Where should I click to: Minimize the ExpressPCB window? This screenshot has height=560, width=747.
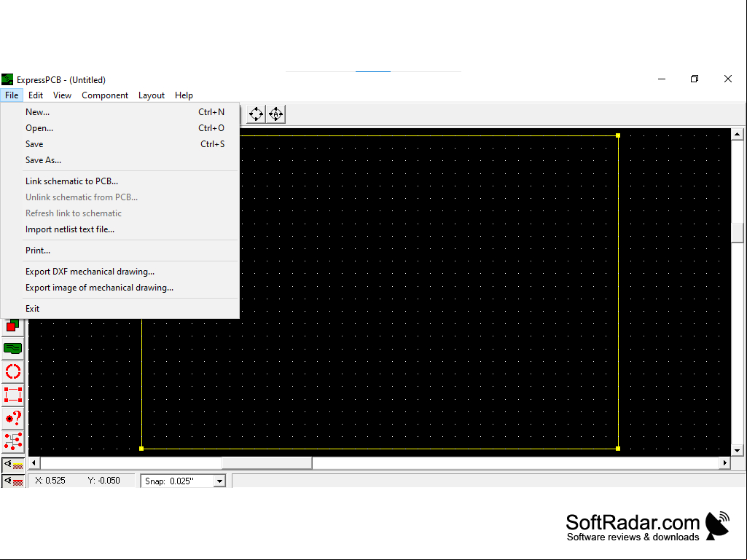662,79
